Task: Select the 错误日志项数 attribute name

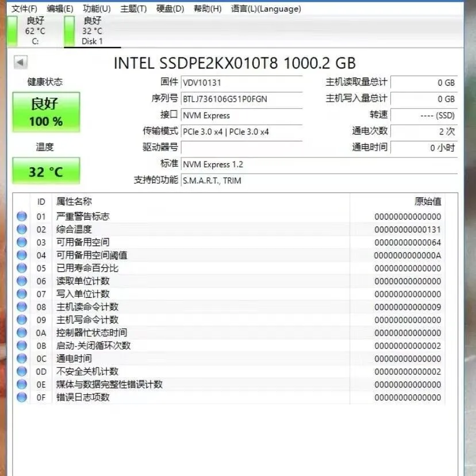Action: pyautogui.click(x=83, y=397)
